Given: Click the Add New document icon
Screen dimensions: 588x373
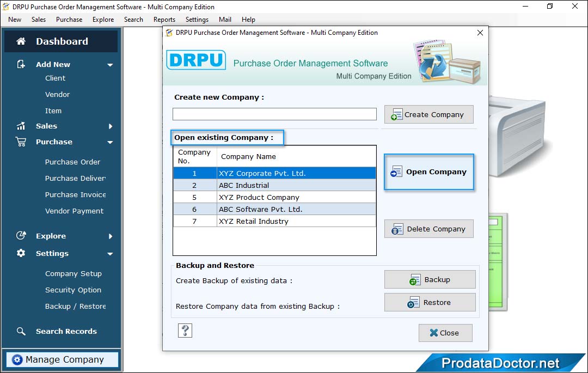Looking at the screenshot, I should coord(21,64).
